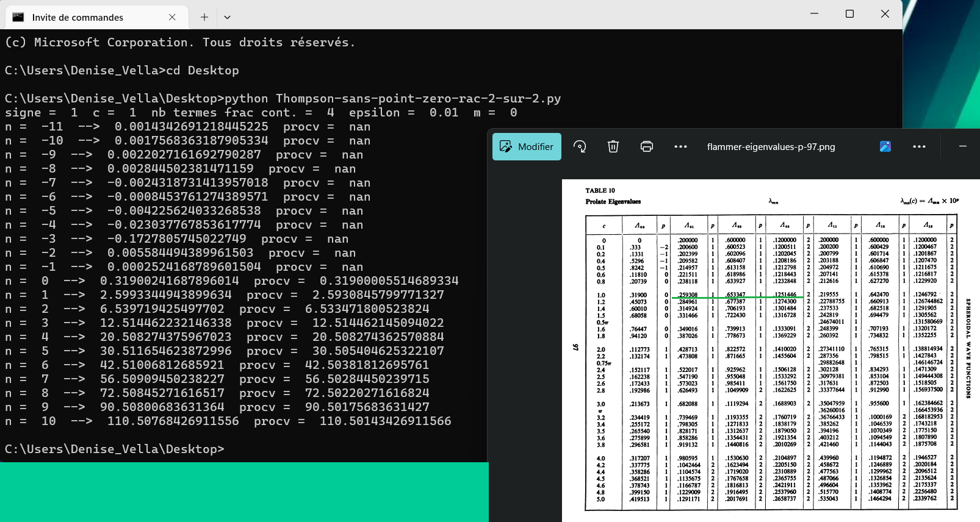The width and height of the screenshot is (980, 522).
Task: Click the blue Photos app icon
Action: click(885, 146)
